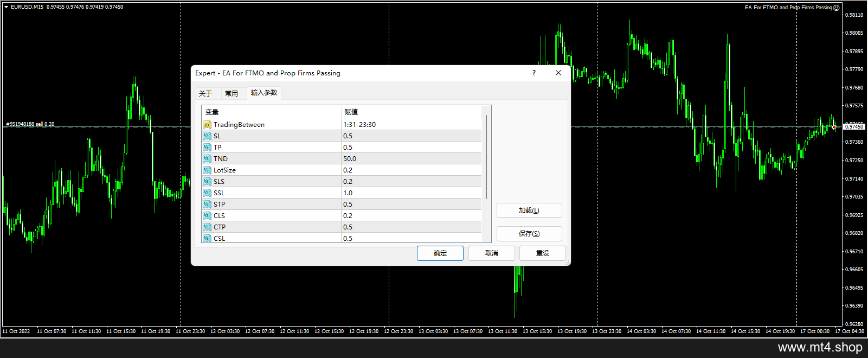
Task: Click the 0.98110 price scale label
Action: (854, 15)
